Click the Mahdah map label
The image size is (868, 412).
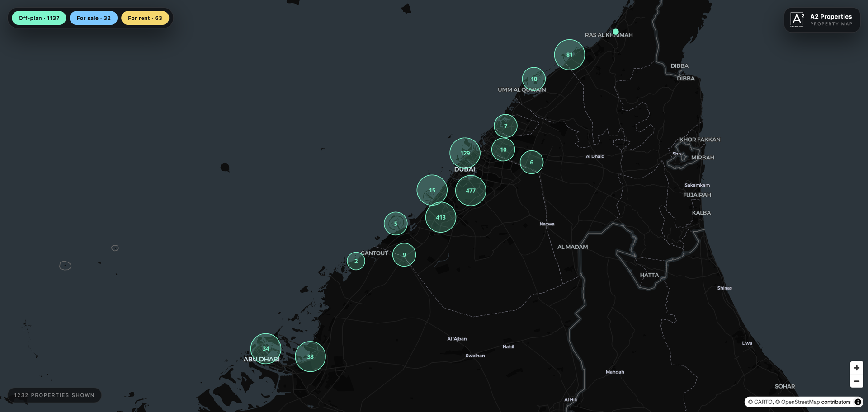[615, 372]
